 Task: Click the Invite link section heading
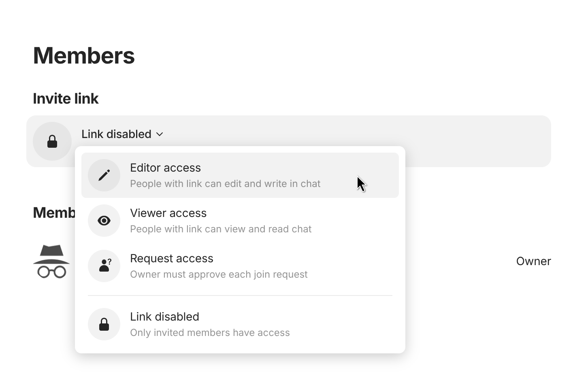pyautogui.click(x=66, y=99)
